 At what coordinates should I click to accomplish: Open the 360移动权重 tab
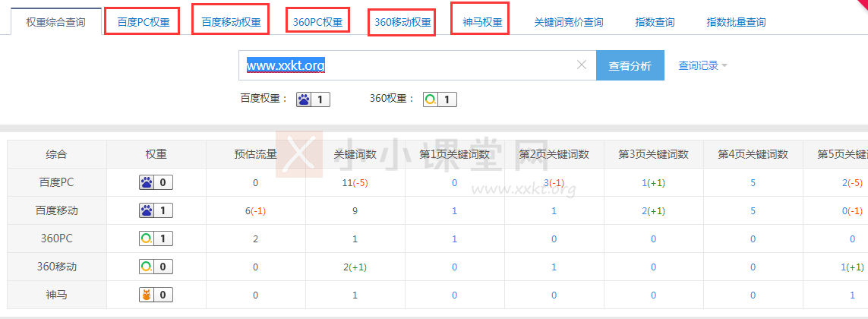402,23
